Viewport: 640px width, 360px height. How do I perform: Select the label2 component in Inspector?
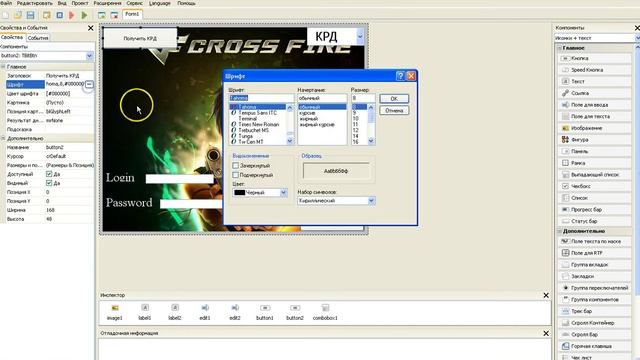(175, 312)
